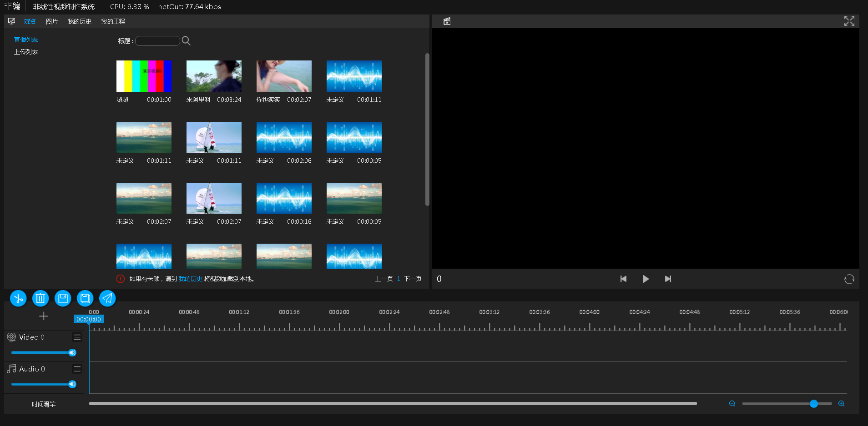Select waveform clip with duration 00:02:06
Screen dimensions: 868x426
tap(284, 137)
